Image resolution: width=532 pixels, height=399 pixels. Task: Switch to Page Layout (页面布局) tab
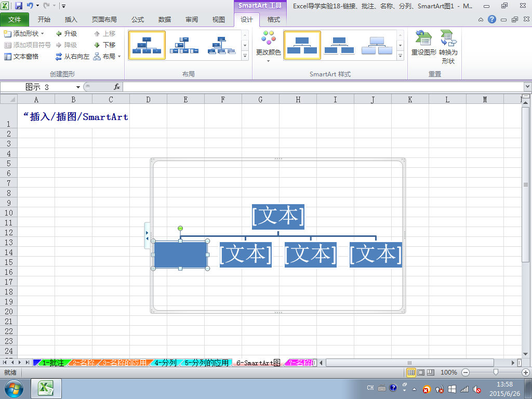click(x=104, y=20)
